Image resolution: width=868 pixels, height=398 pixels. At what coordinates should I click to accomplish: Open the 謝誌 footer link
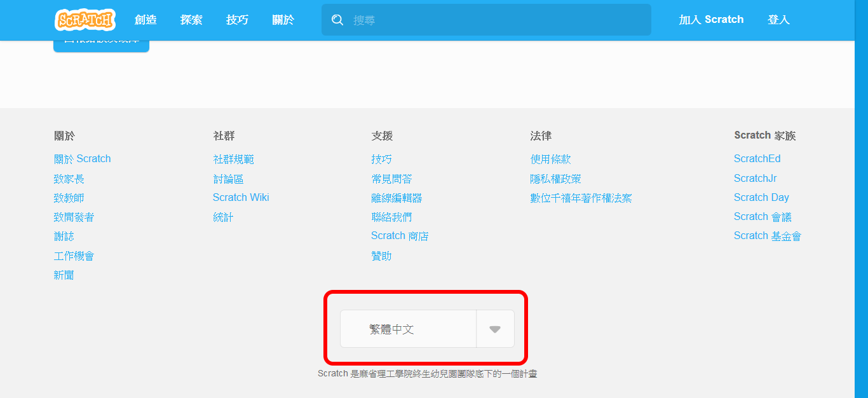click(x=64, y=236)
